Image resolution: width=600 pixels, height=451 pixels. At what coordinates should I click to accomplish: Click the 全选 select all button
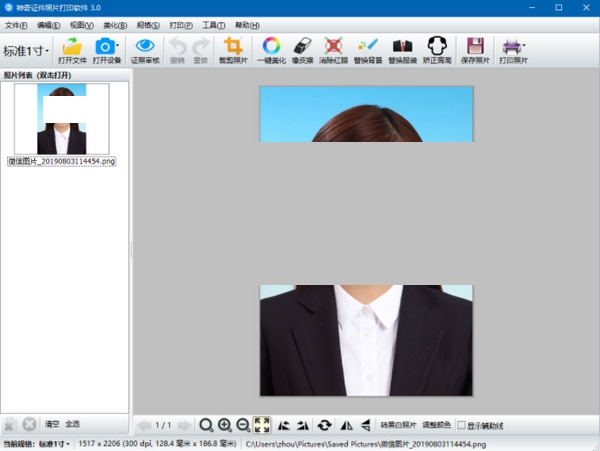[x=73, y=425]
